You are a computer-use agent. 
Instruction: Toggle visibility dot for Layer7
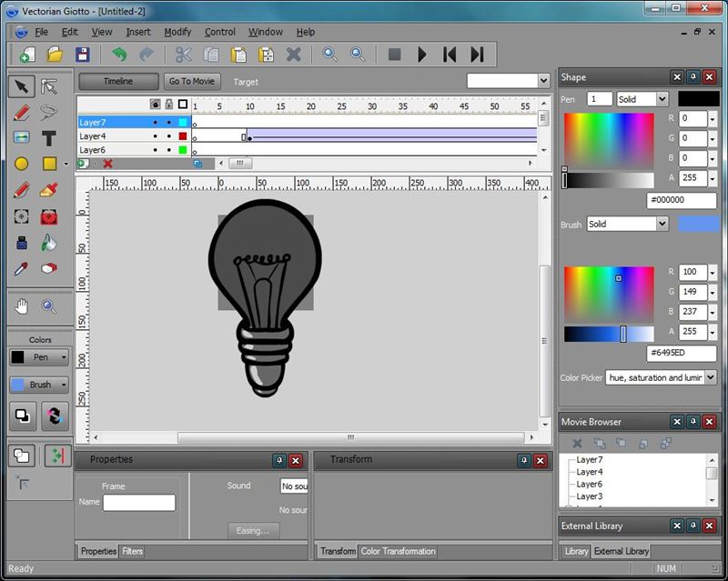click(x=155, y=123)
